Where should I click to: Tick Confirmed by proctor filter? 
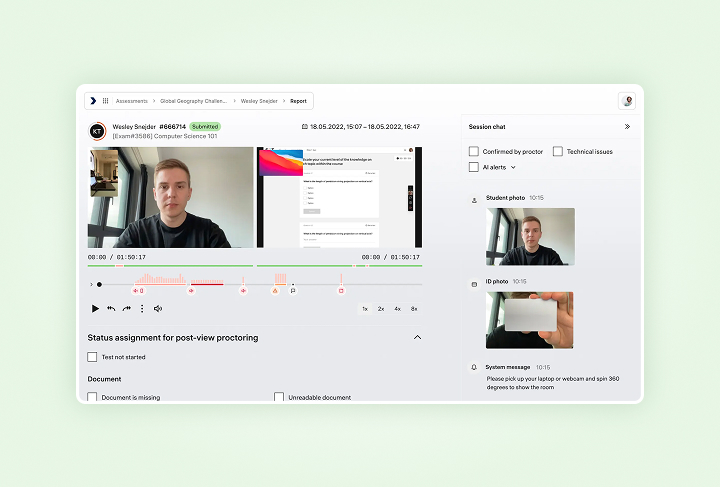point(474,151)
